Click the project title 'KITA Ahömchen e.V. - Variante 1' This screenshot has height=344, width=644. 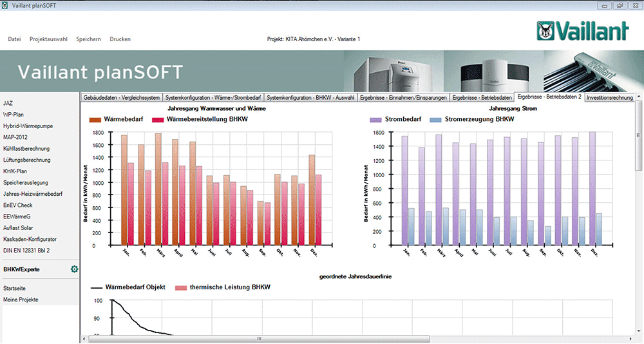click(323, 39)
